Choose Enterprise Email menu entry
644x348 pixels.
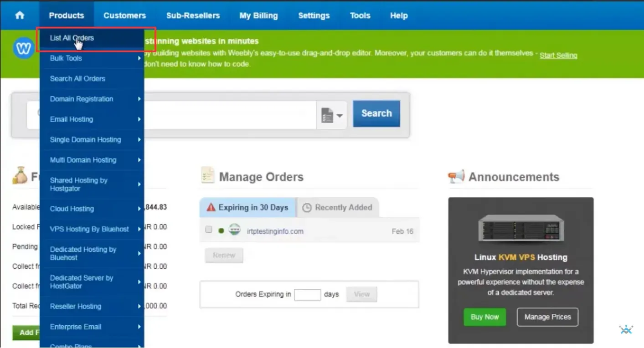point(92,327)
